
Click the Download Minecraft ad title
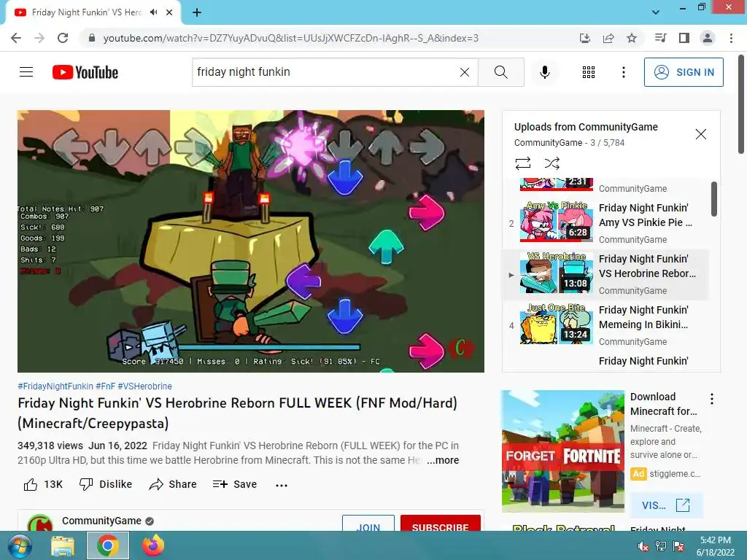coord(663,404)
